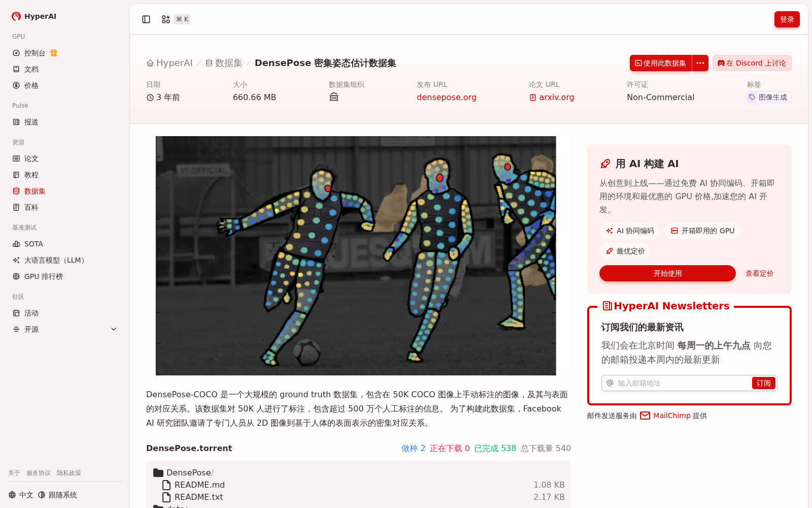Click the 开始使用 button
This screenshot has width=812, height=508.
pyautogui.click(x=667, y=273)
